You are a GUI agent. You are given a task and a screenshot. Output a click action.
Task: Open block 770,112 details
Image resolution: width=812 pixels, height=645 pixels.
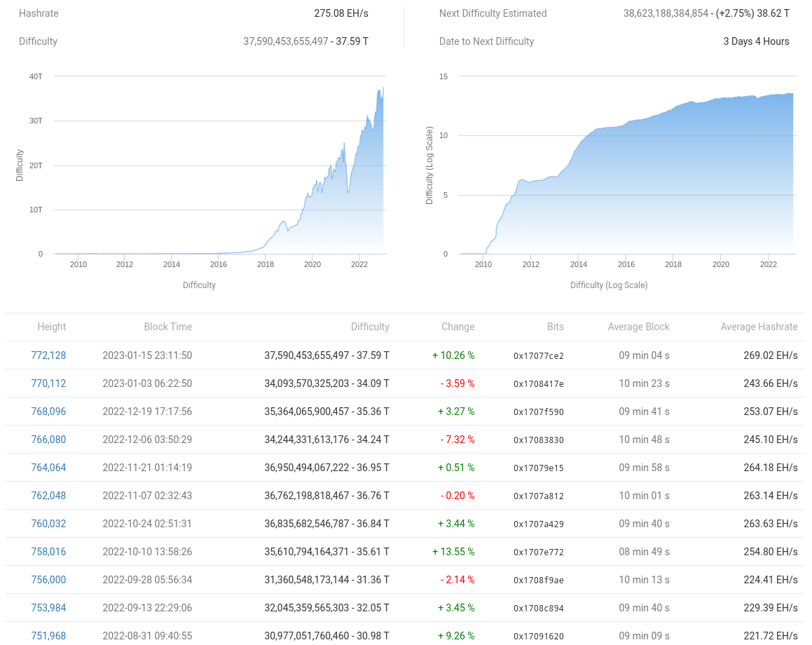tap(48, 383)
